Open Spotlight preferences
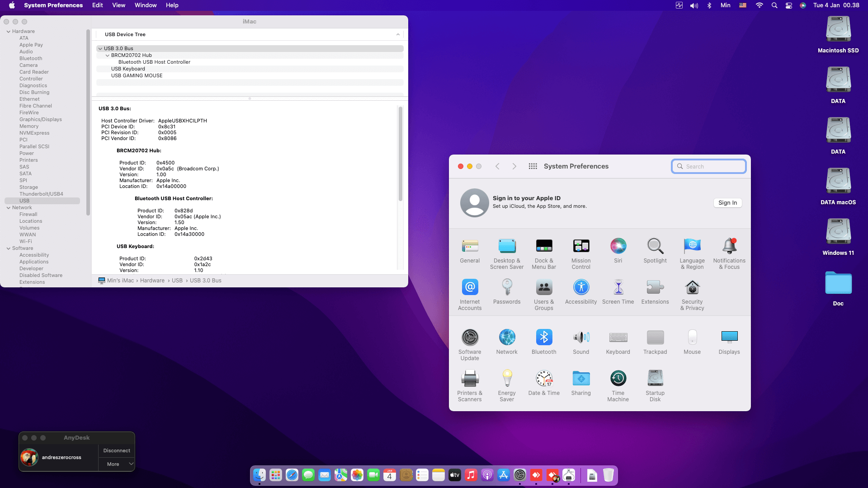Viewport: 868px width, 488px height. [655, 251]
